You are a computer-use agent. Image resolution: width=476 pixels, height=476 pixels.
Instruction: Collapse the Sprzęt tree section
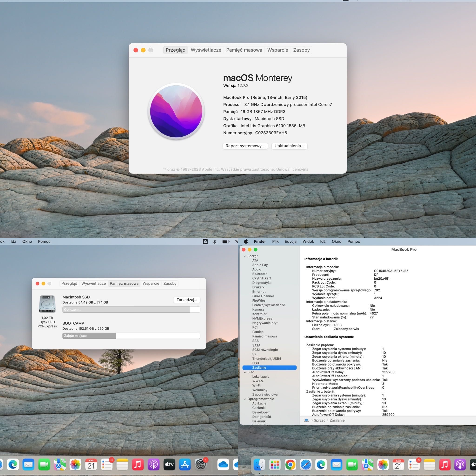[x=245, y=256]
